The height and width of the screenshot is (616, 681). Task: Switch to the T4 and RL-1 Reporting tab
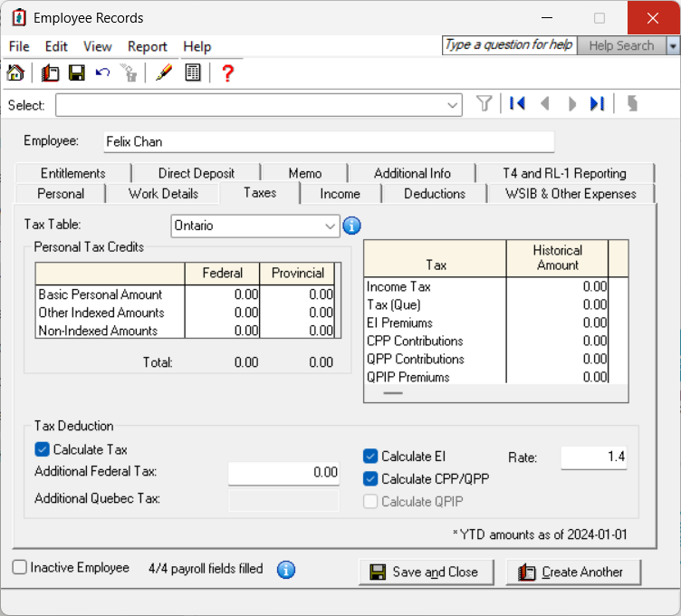564,173
